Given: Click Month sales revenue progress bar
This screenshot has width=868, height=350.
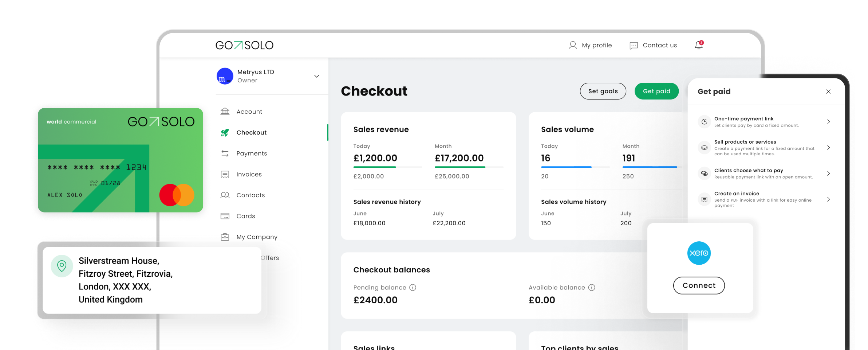Looking at the screenshot, I should point(469,167).
